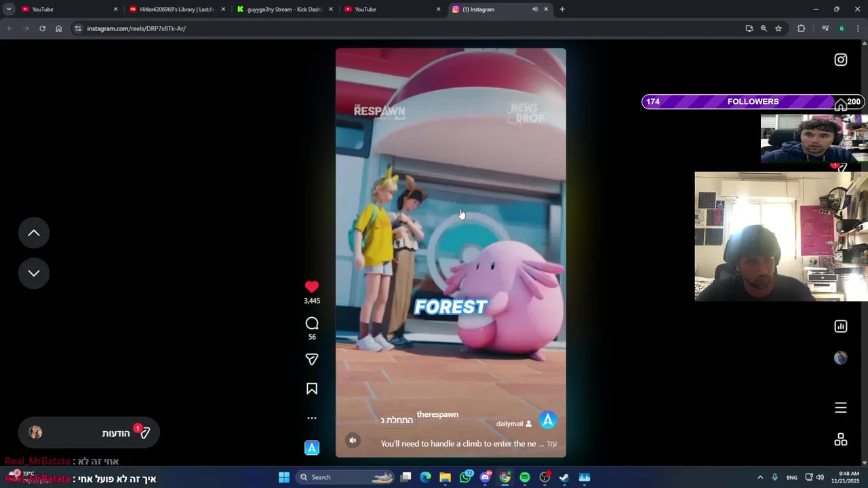Open the media controls icon in toolbar
Image resolution: width=868 pixels, height=488 pixels.
click(x=825, y=28)
